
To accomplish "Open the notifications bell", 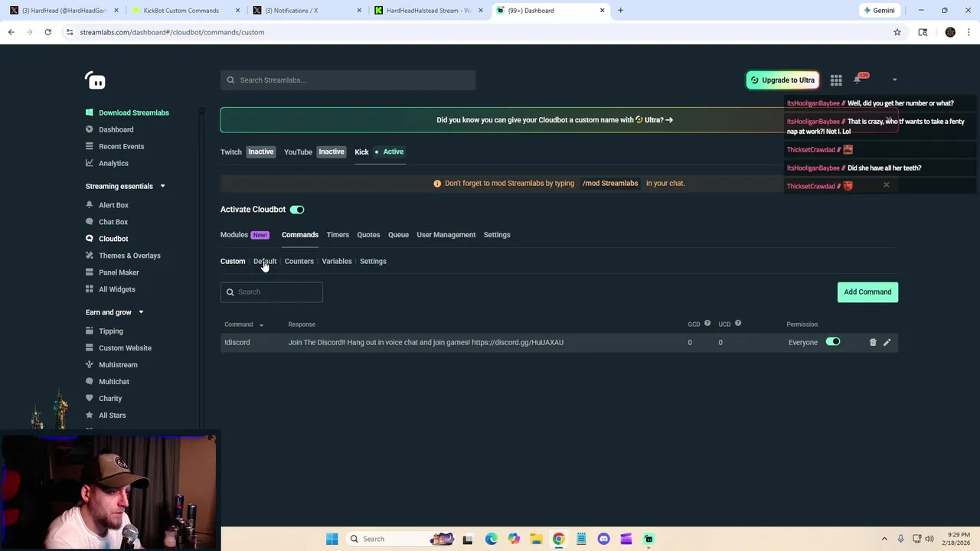I will [x=857, y=80].
